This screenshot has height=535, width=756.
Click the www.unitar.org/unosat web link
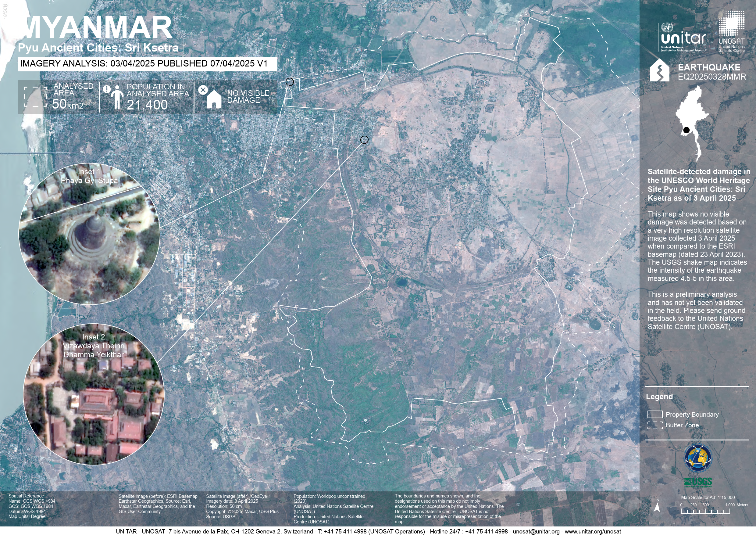click(593, 531)
